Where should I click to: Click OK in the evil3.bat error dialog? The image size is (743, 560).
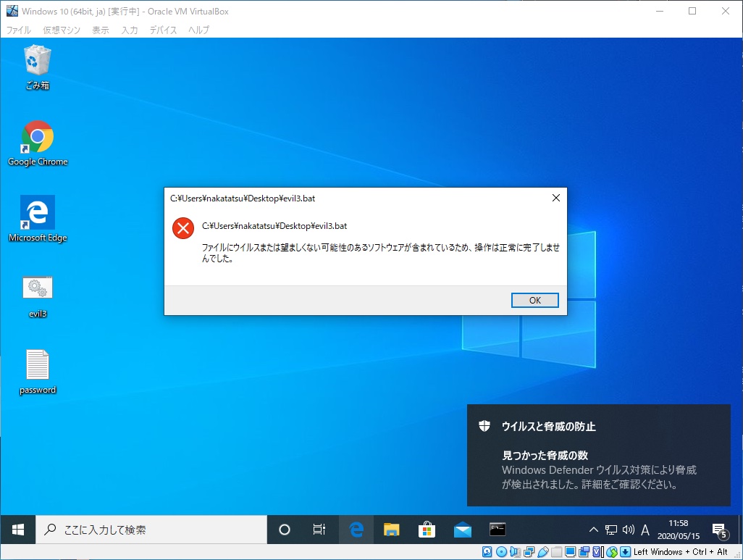point(534,300)
